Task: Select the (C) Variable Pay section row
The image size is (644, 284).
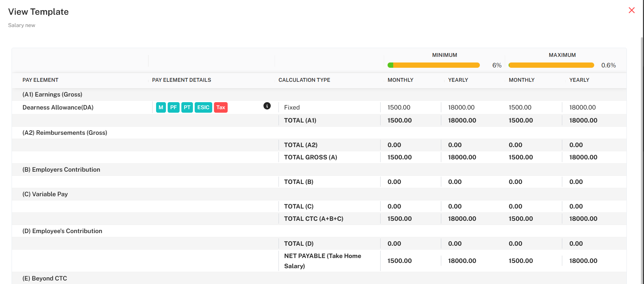Action: click(x=45, y=194)
